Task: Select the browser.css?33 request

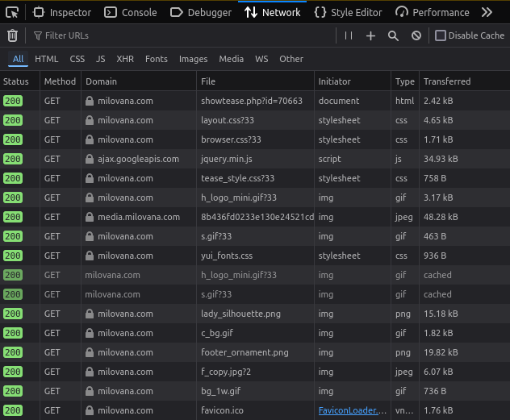Action: [x=255, y=139]
